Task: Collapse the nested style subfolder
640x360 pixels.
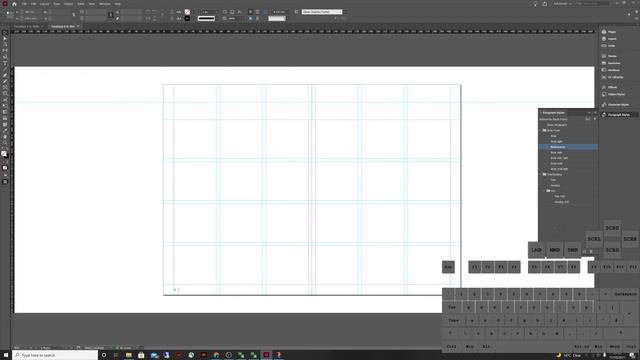Action: pyautogui.click(x=544, y=191)
